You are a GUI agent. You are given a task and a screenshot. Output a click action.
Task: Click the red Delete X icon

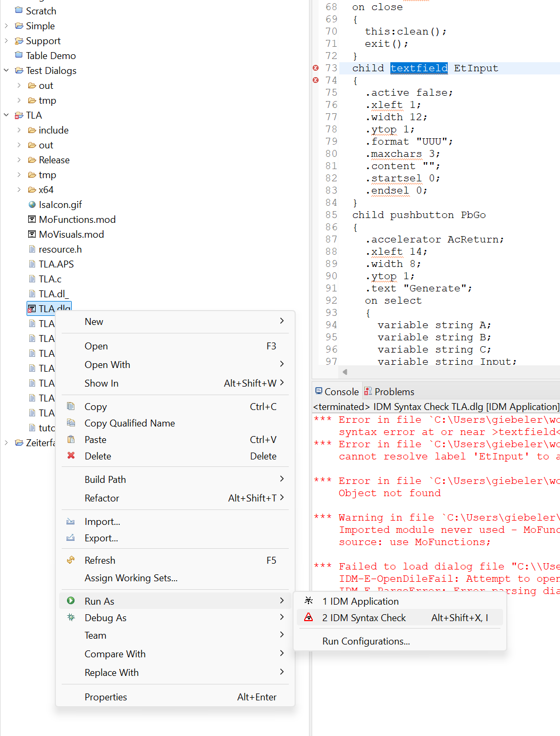[x=71, y=456]
